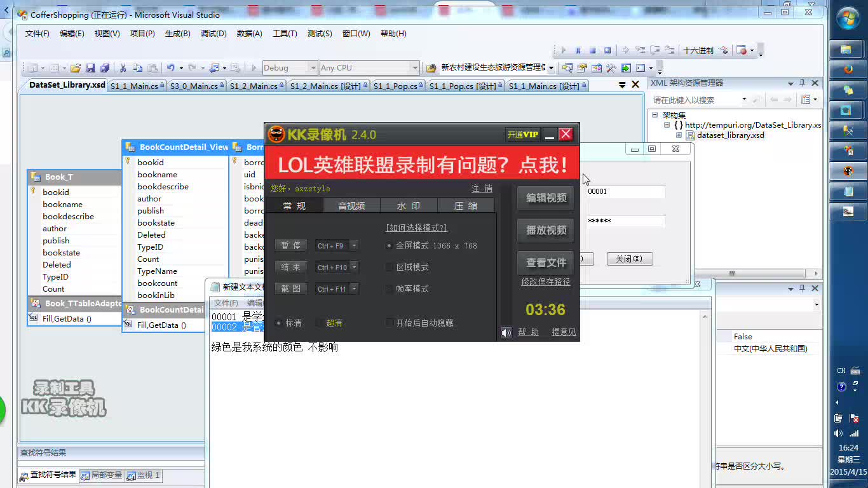Open the Ctrl+F11 screenshot hotkey dropdown
Image resolution: width=868 pixels, height=488 pixels.
(x=355, y=288)
